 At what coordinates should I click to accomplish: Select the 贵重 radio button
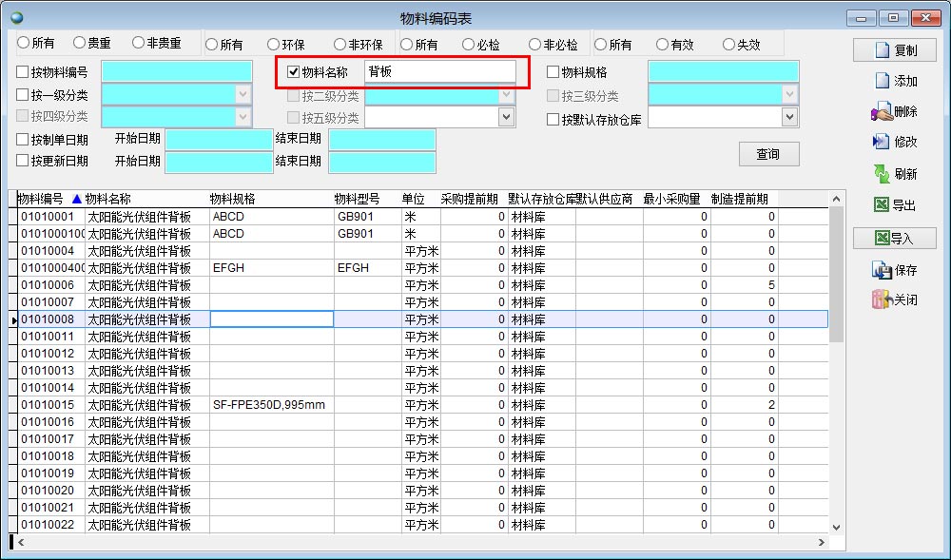80,44
